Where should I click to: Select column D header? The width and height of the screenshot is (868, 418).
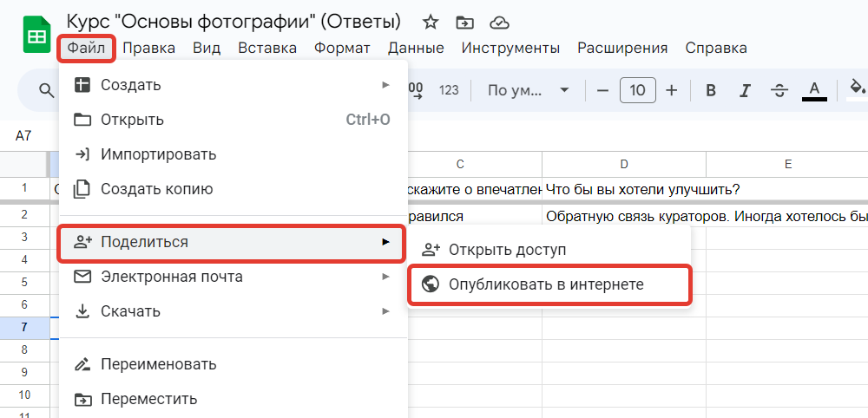[624, 164]
